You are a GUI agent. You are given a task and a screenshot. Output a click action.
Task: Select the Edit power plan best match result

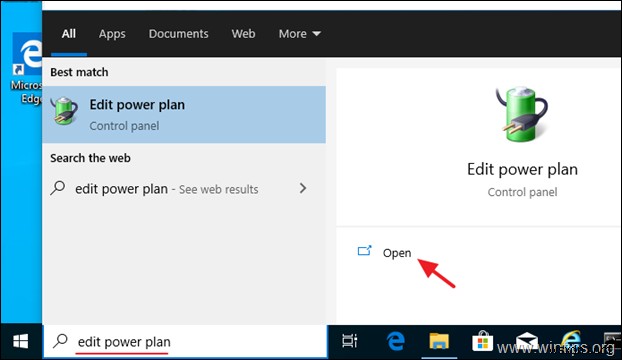[184, 115]
